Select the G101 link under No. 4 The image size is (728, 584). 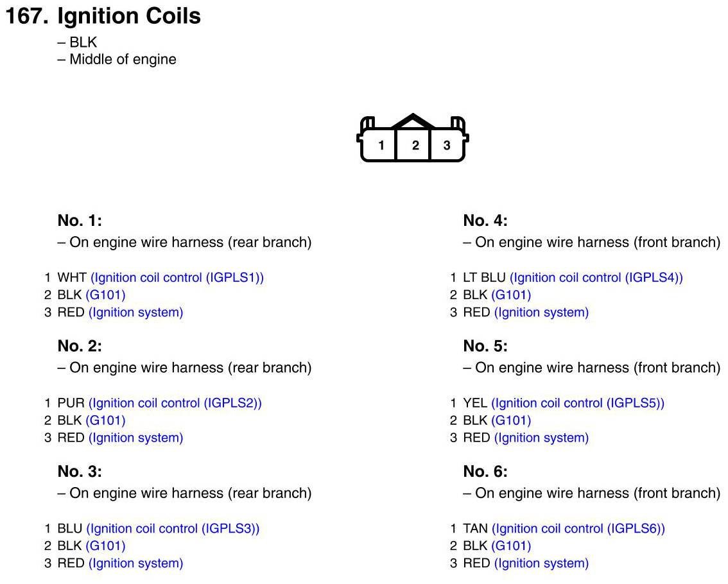511,295
